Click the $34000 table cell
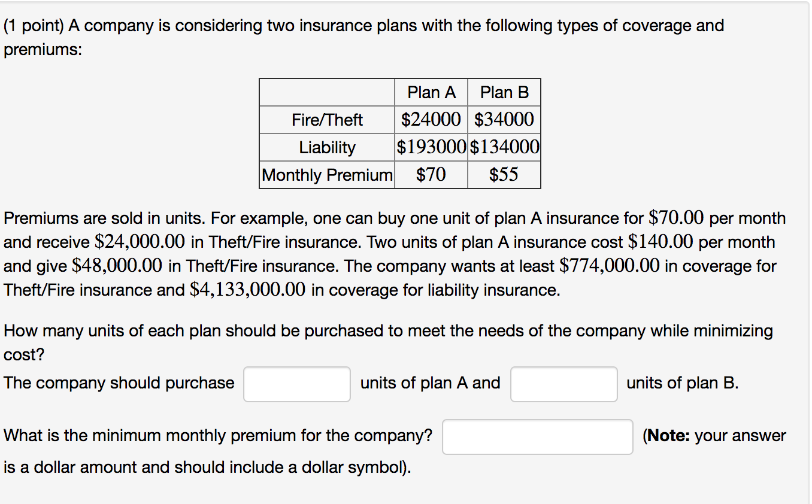Screen dimensions: 812x504 coord(504,120)
